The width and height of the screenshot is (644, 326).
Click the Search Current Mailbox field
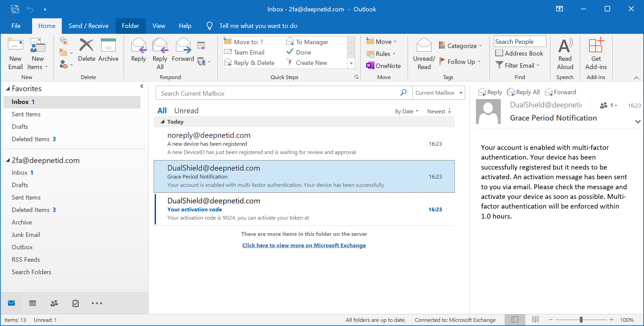pyautogui.click(x=276, y=93)
